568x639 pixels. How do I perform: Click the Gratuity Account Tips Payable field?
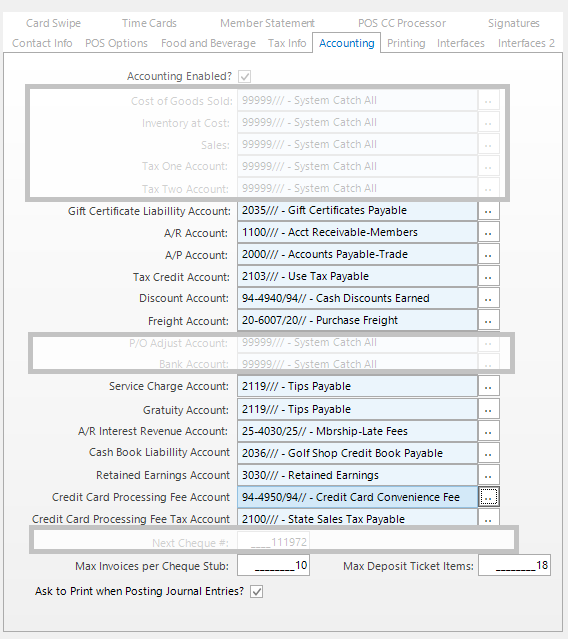pos(357,410)
